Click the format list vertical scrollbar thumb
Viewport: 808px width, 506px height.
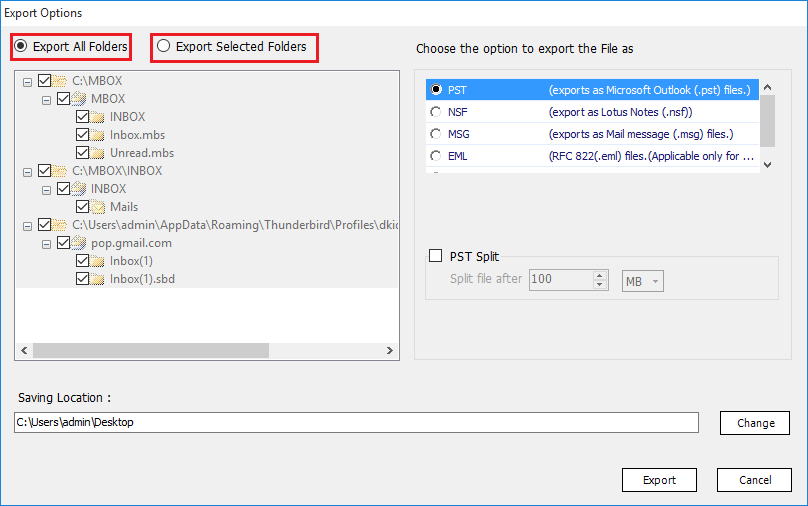tap(767, 121)
